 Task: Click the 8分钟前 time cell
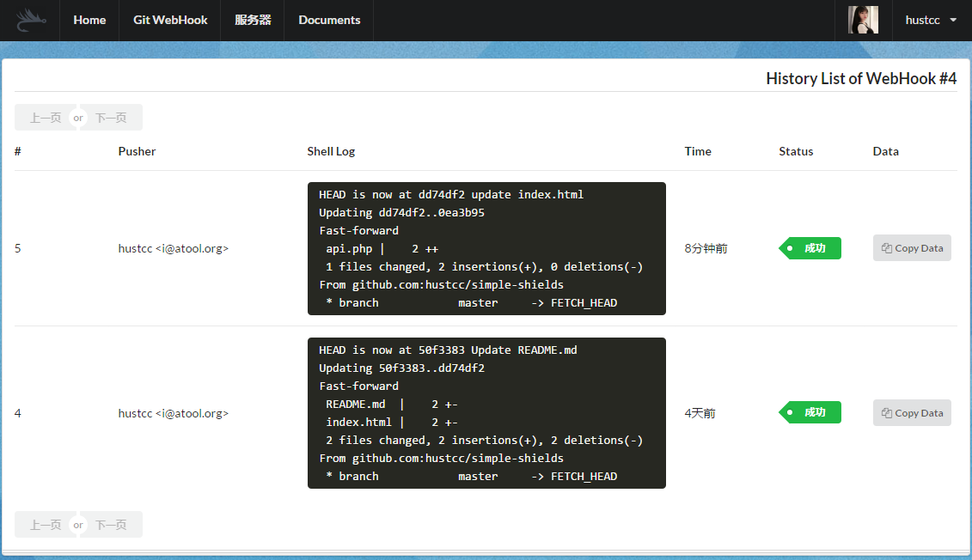706,248
